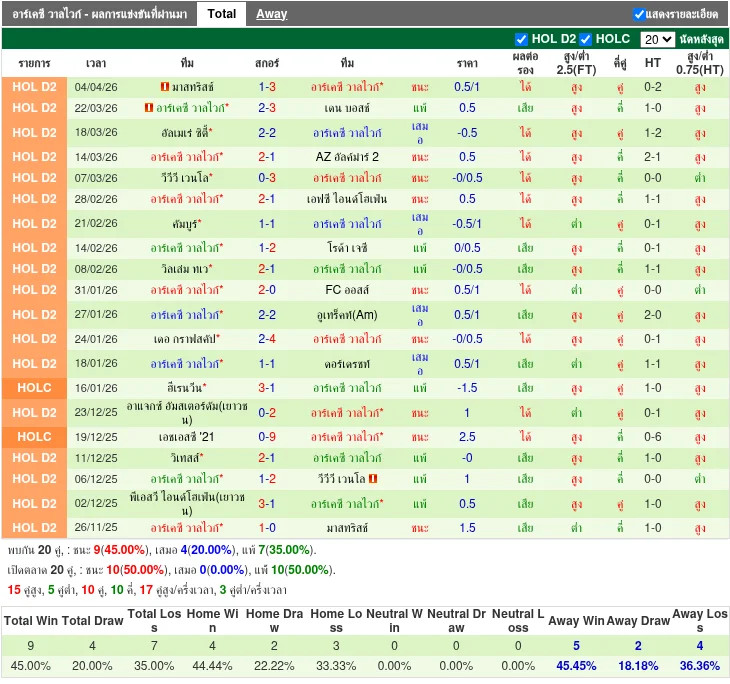This screenshot has width=730, height=684.
Task: Open the 20 recent matches dropdown
Action: [657, 39]
